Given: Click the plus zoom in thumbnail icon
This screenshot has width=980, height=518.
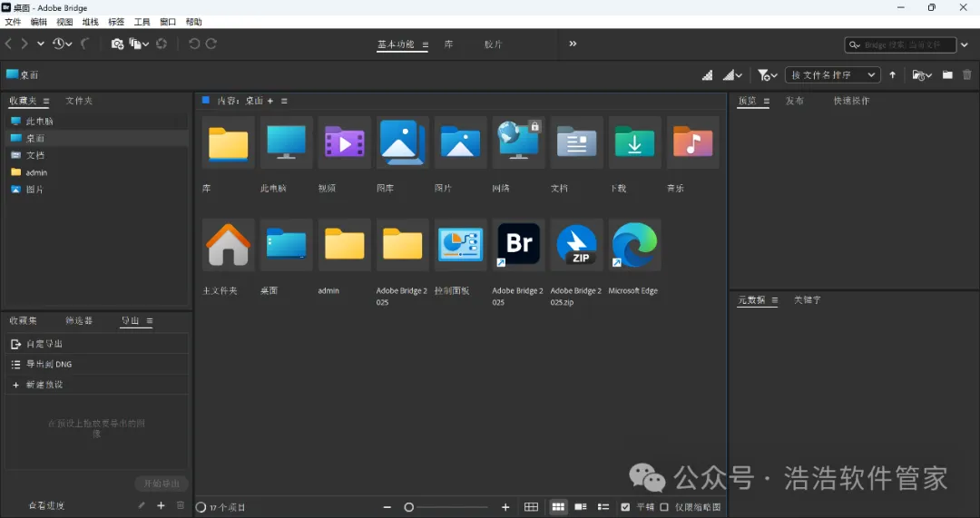Looking at the screenshot, I should [x=505, y=507].
